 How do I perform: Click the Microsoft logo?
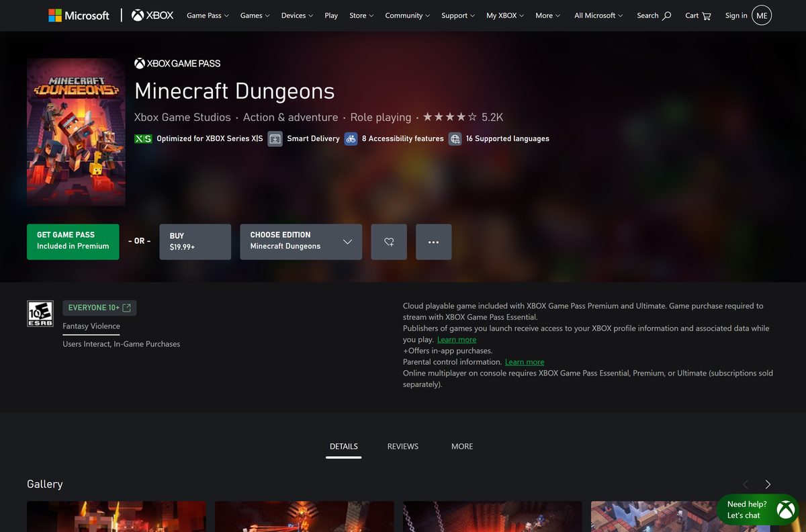tap(79, 15)
